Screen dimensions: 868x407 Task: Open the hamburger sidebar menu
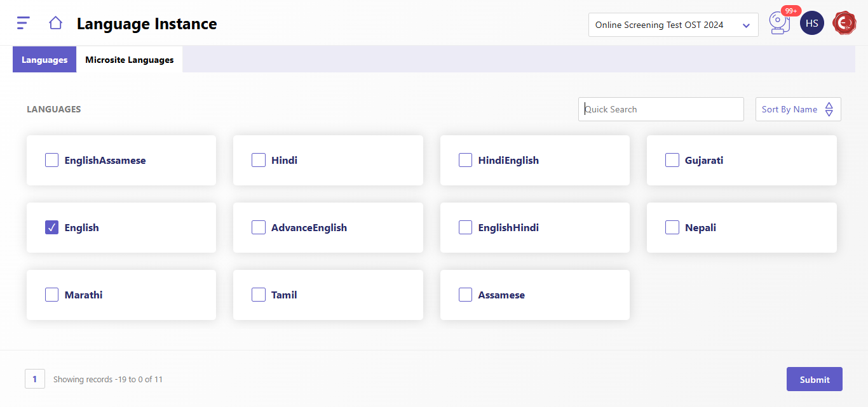coord(23,23)
